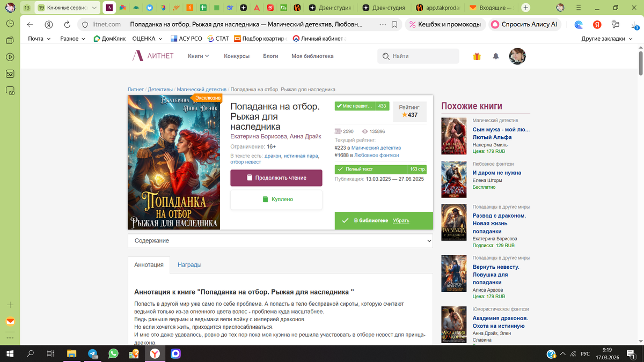
Task: Open taskbar search magnifier
Action: click(31, 354)
